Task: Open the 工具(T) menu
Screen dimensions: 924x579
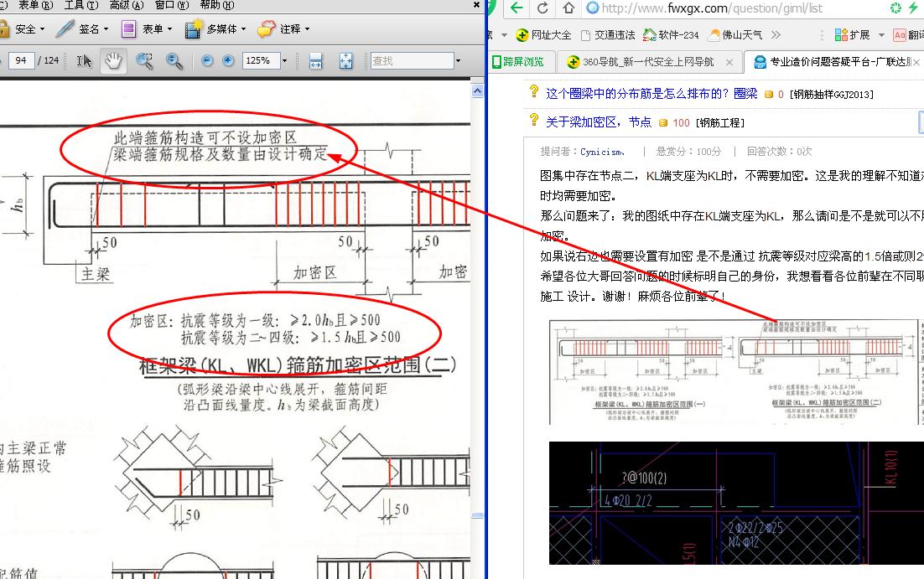Action: pos(81,5)
